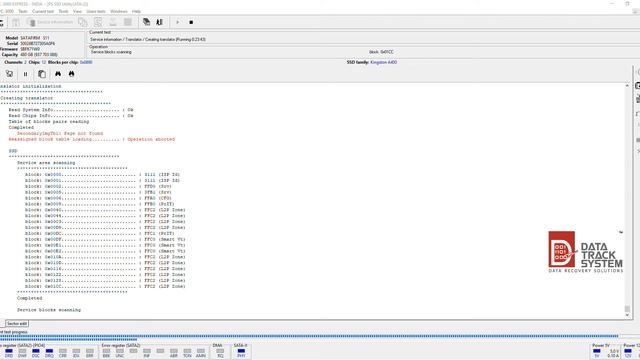Click the upper test progress bar
This screenshot has height=360, width=640.
pyautogui.click(x=309, y=336)
